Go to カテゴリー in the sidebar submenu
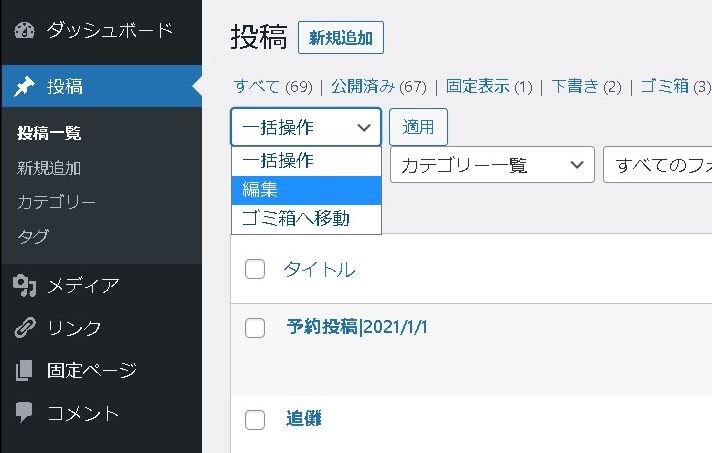The image size is (712, 453). coord(57,202)
